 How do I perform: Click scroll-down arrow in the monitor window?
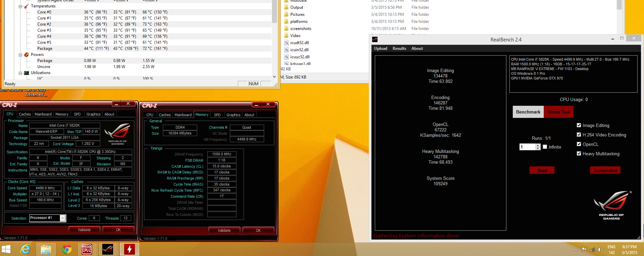(274, 77)
